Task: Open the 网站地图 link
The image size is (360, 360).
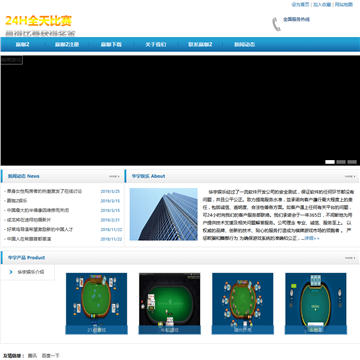Action: tap(344, 4)
